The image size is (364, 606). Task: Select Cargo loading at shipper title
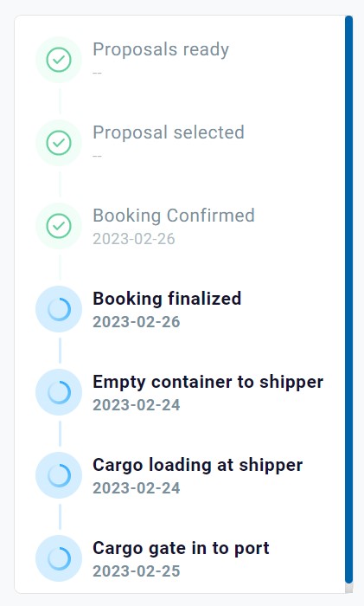tap(198, 466)
